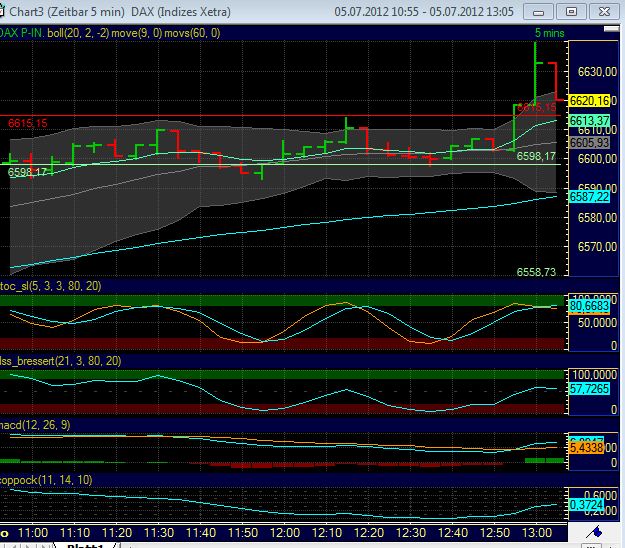The height and width of the screenshot is (548, 625).
Task: Click the 12:30 time axis label
Action: [x=411, y=533]
